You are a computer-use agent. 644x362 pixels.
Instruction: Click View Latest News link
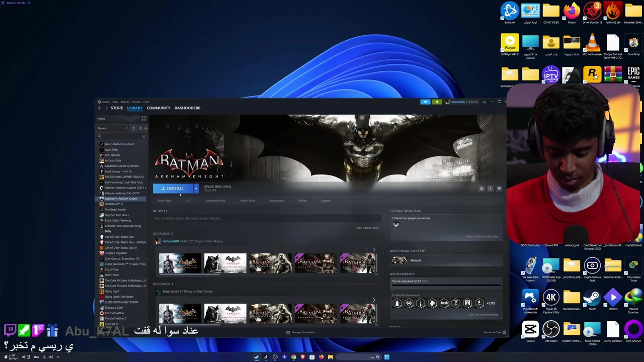click(x=367, y=228)
